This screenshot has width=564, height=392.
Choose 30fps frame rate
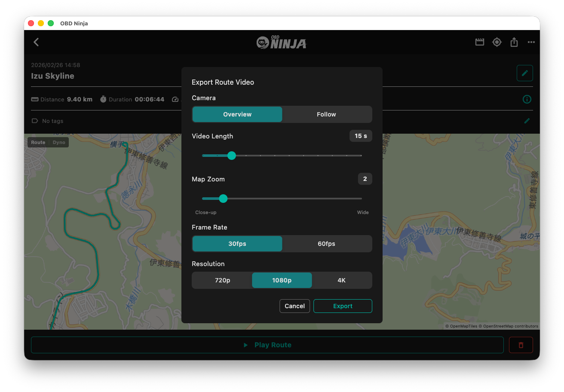[x=237, y=244]
